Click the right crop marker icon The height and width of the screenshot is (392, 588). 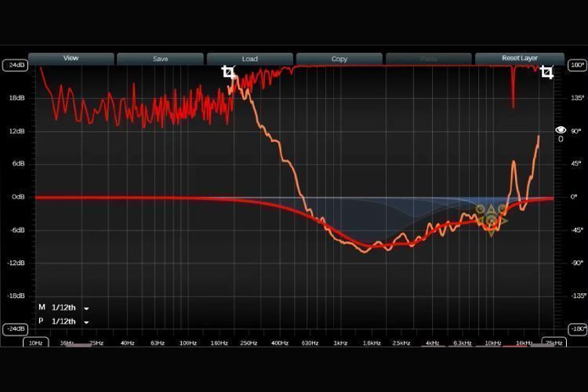[x=546, y=72]
